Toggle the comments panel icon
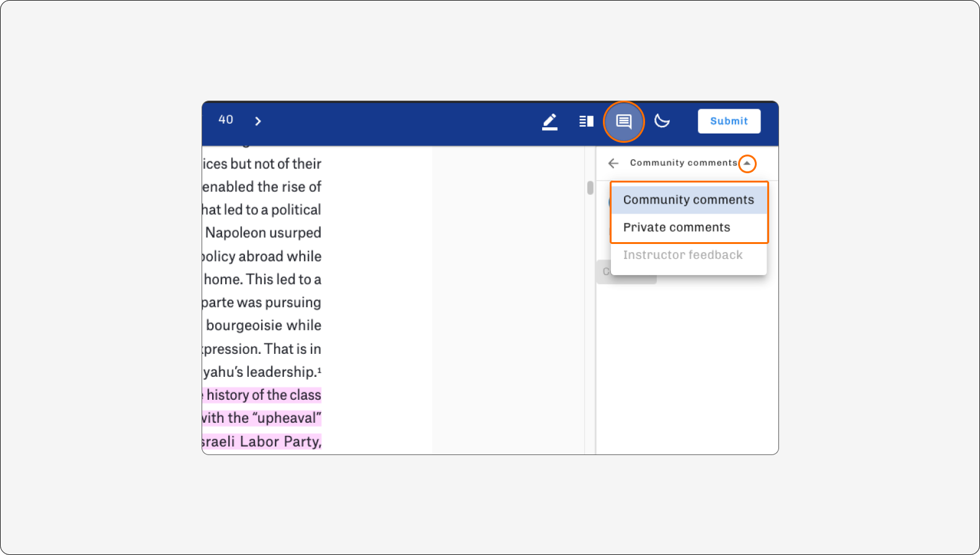980x555 pixels. [x=624, y=122]
